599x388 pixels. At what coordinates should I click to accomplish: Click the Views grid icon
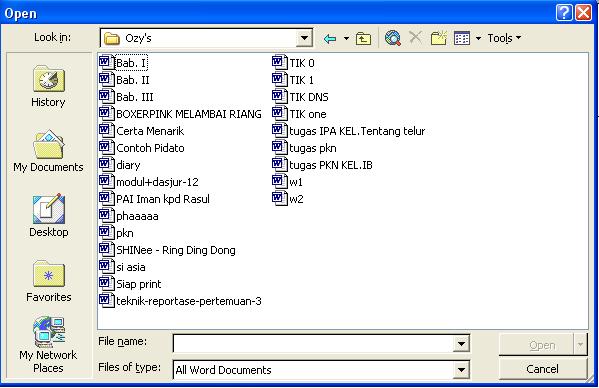(x=462, y=38)
